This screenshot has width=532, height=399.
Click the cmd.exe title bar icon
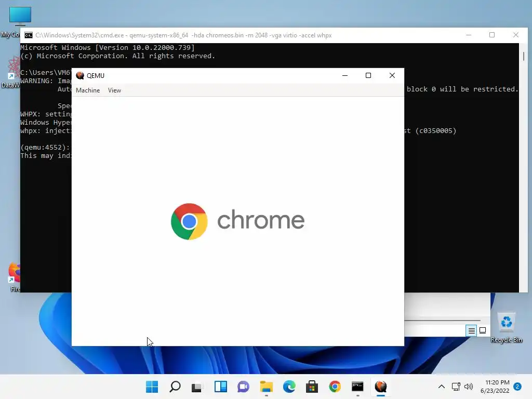[x=29, y=35]
